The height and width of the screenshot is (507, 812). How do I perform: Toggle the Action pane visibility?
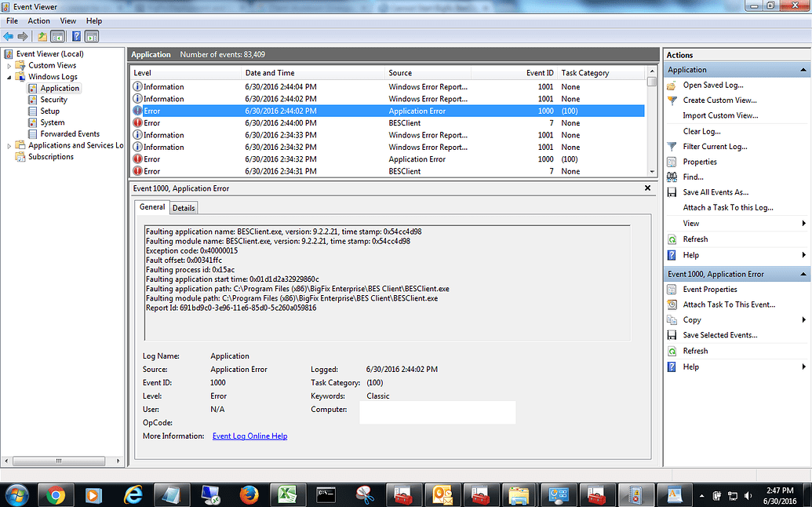92,36
